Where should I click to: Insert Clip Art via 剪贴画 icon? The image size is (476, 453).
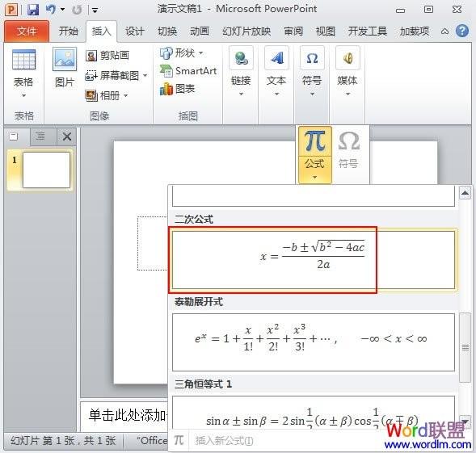(91, 56)
